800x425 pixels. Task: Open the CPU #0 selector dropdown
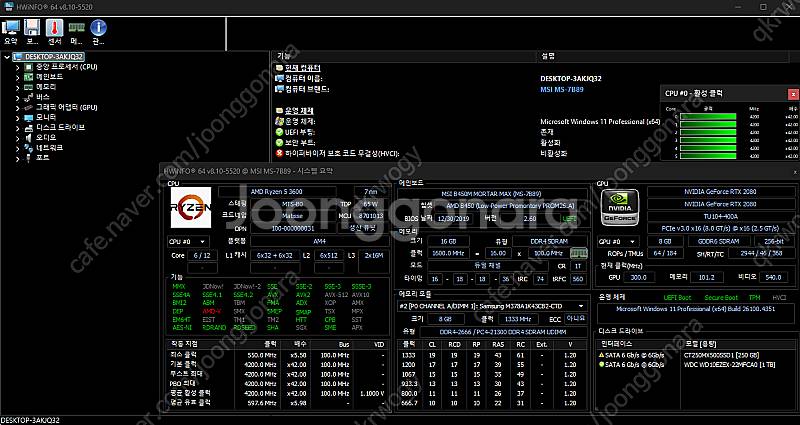(188, 241)
